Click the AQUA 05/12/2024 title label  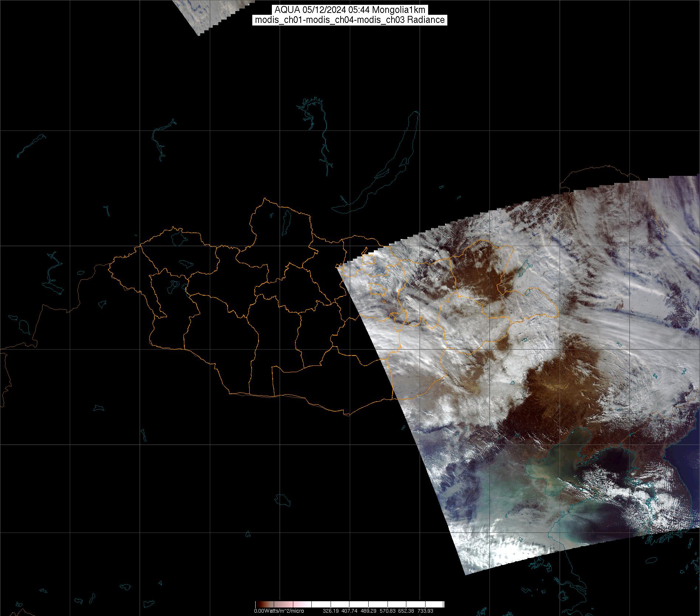tap(349, 10)
